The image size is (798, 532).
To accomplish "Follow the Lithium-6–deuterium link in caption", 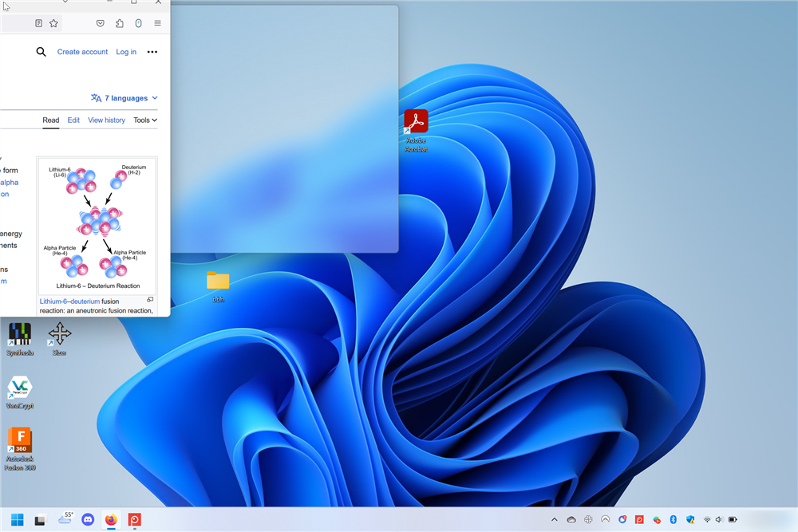I will pyautogui.click(x=70, y=301).
